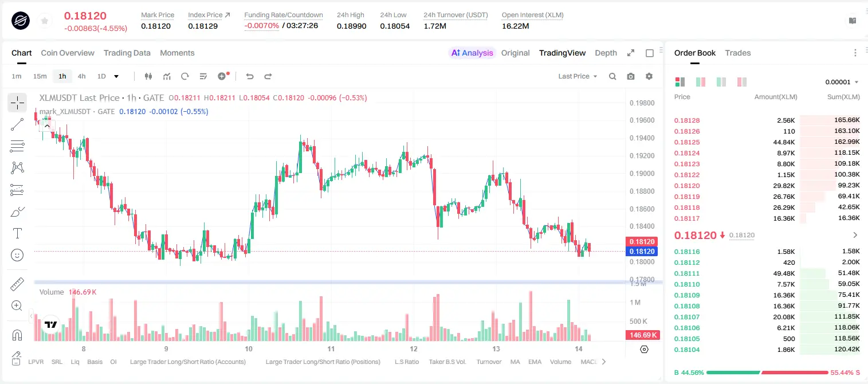Open chart settings gear icon
Image resolution: width=868 pixels, height=384 pixels.
pos(649,76)
